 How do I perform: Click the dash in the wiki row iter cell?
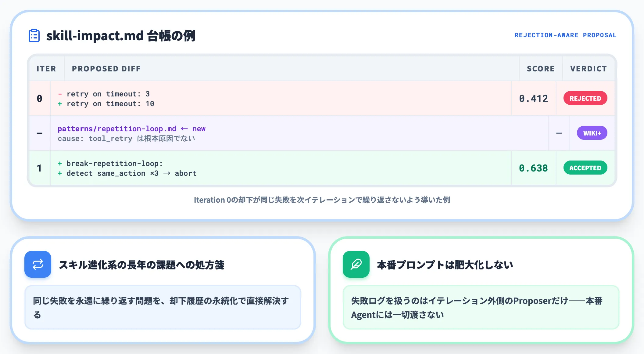coord(40,133)
